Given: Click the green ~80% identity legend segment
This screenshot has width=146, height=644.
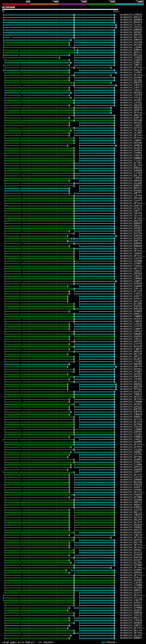Looking at the screenshot, I should click(101, 4).
